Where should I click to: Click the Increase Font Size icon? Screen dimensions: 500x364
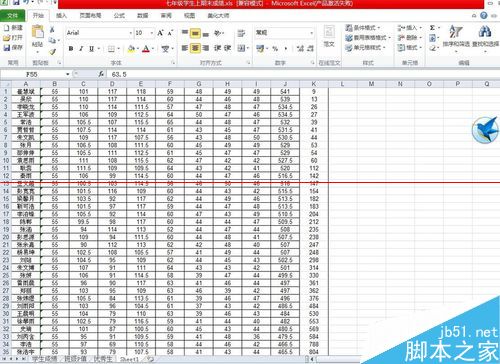coord(160,33)
